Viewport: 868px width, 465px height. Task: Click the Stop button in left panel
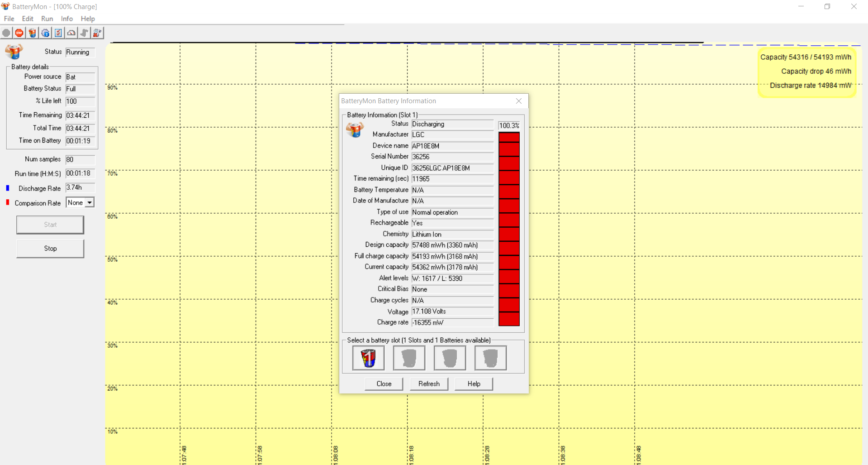[50, 249]
